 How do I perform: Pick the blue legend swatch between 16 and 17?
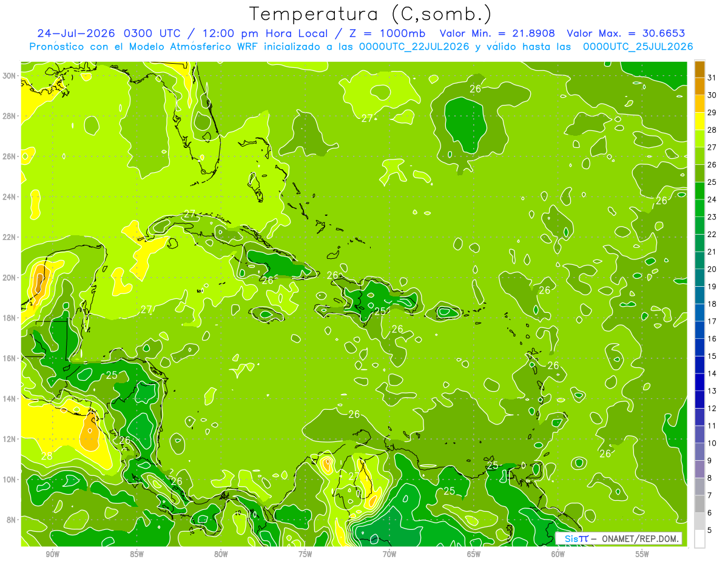700,330
